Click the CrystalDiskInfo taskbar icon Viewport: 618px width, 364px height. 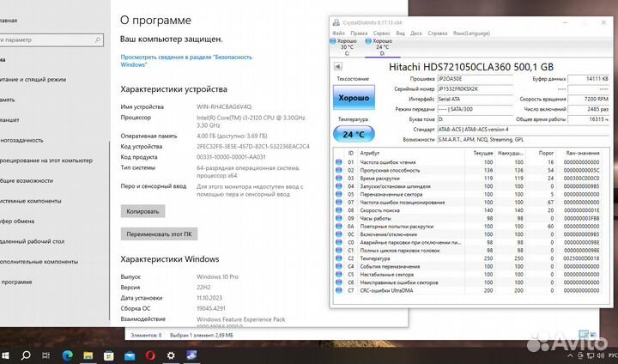[x=191, y=355]
